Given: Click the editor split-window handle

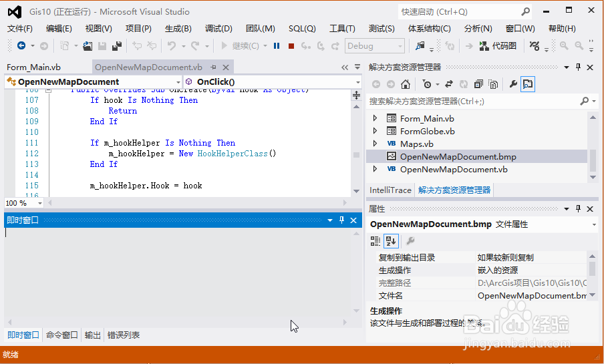Looking at the screenshot, I should 356,95.
